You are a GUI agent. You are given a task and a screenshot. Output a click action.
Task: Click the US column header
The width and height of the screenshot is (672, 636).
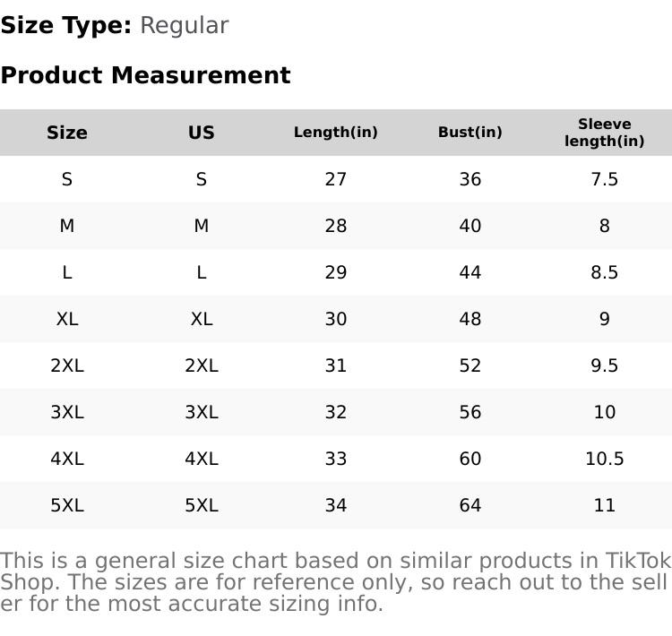[x=202, y=133]
